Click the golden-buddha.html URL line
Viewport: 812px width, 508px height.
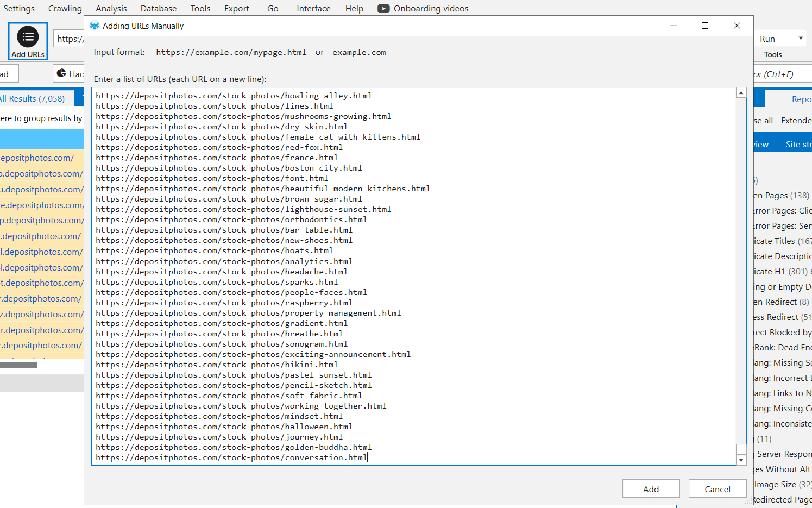point(234,447)
